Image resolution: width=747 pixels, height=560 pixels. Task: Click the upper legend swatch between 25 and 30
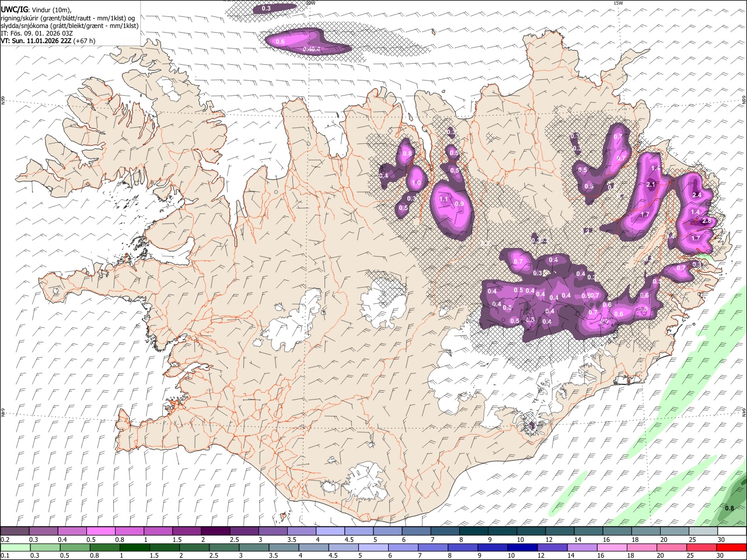(x=703, y=531)
